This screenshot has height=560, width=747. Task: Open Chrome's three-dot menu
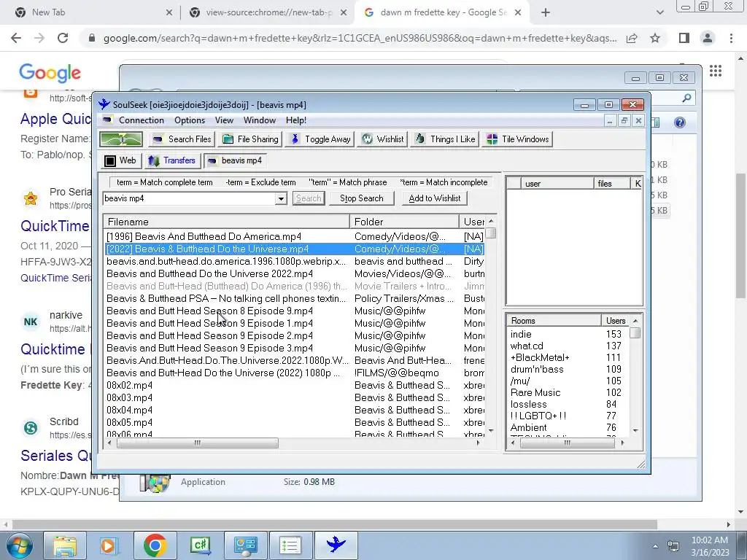pos(731,38)
